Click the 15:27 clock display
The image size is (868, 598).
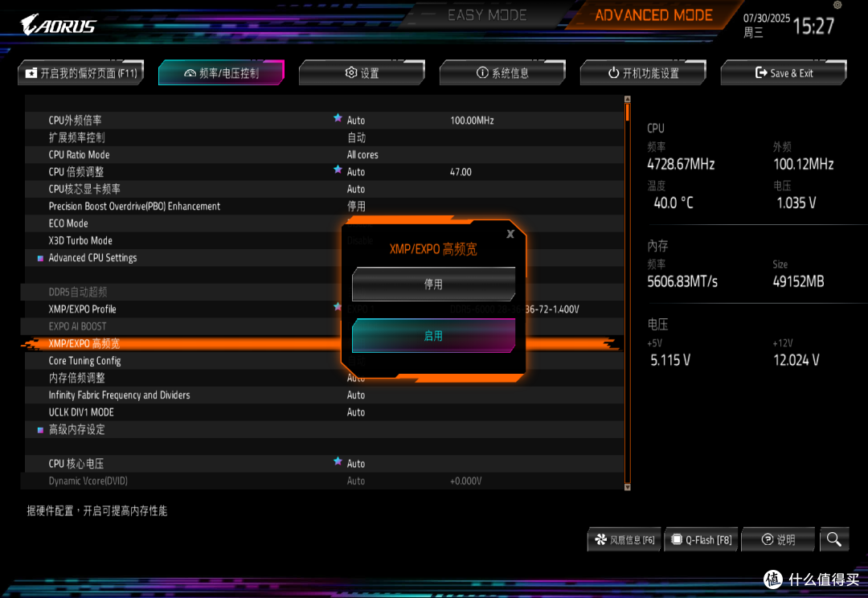click(x=813, y=26)
